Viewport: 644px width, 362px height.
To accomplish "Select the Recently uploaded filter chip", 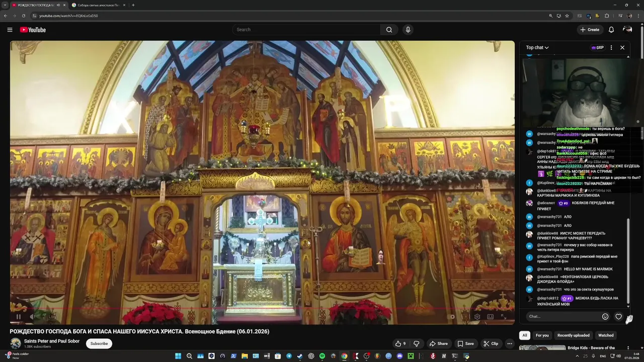I will tap(574, 335).
